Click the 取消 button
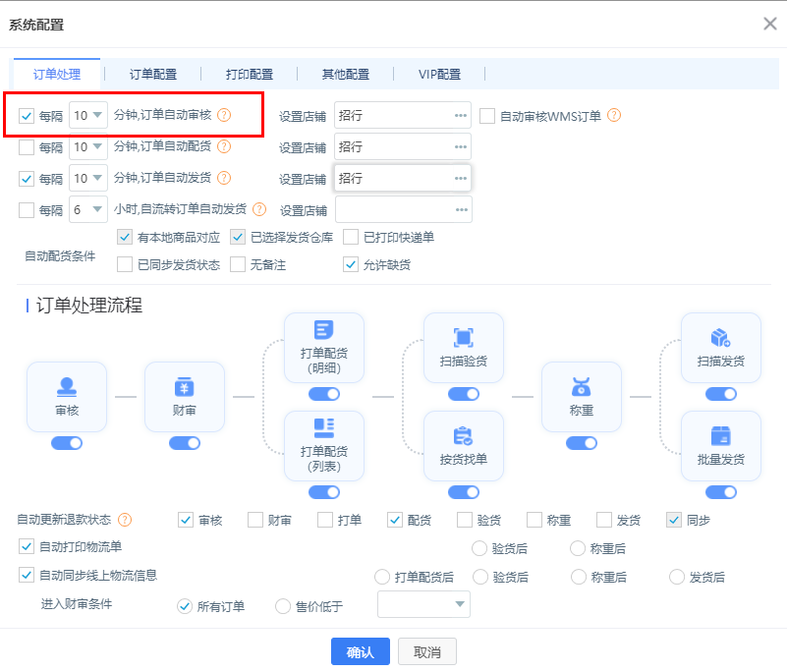Viewport: 787px width, 672px height. pos(427,651)
